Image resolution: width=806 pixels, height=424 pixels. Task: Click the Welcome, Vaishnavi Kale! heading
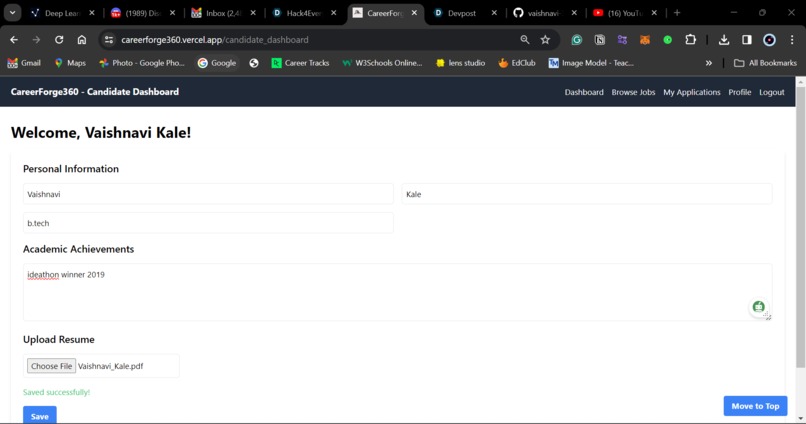tap(101, 133)
